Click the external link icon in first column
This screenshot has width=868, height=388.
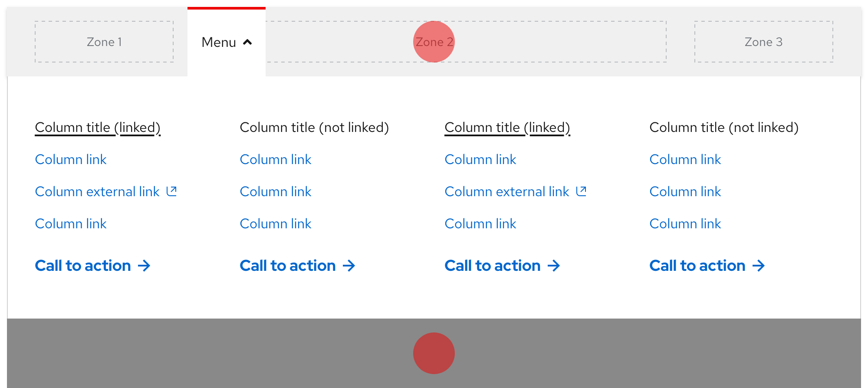(x=172, y=191)
